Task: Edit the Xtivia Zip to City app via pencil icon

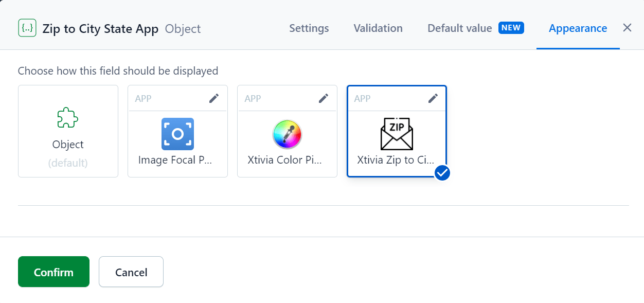Action: click(x=433, y=98)
